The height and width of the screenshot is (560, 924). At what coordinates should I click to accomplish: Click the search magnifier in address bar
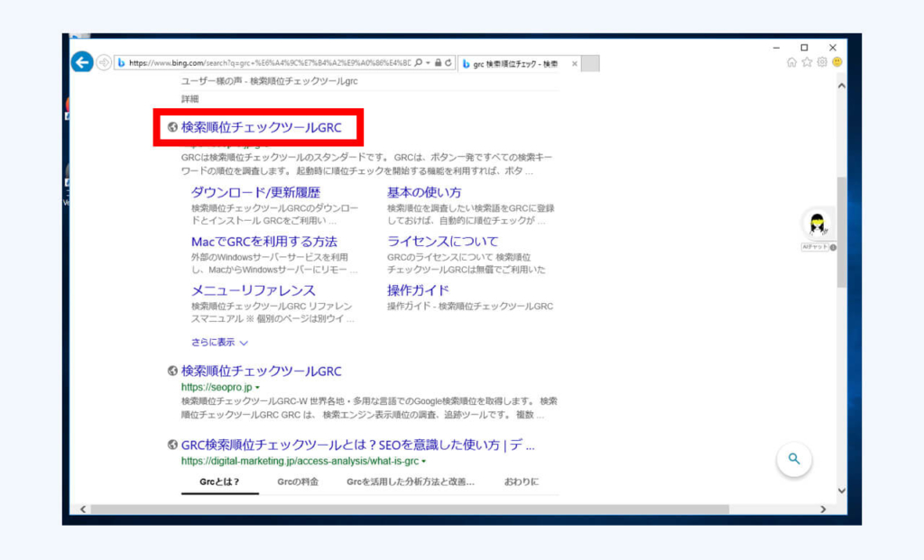(419, 62)
